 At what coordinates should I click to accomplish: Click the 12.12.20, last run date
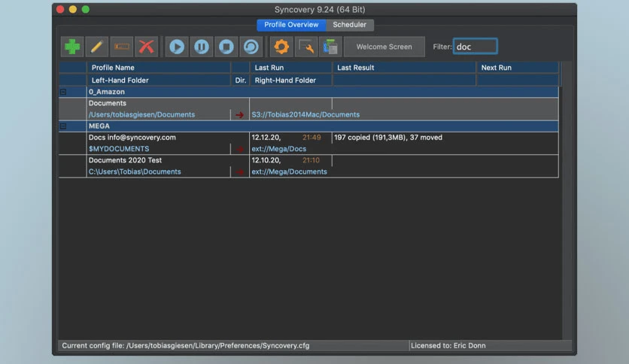(266, 138)
